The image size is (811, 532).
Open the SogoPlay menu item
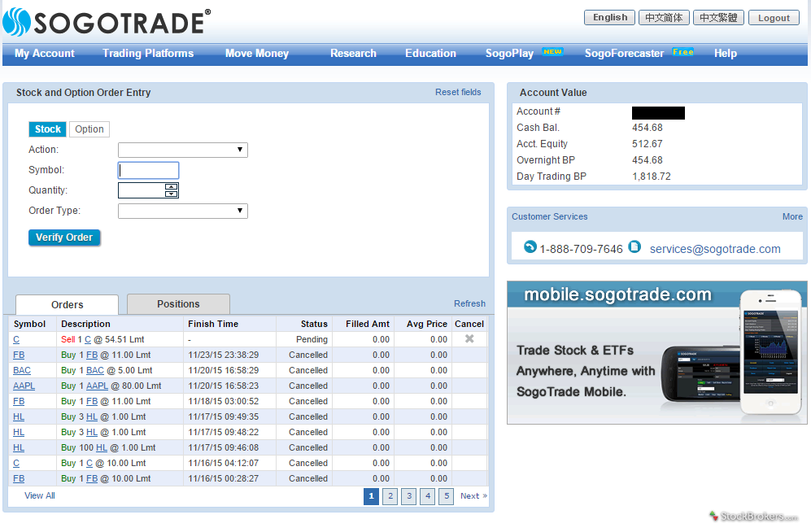(509, 53)
